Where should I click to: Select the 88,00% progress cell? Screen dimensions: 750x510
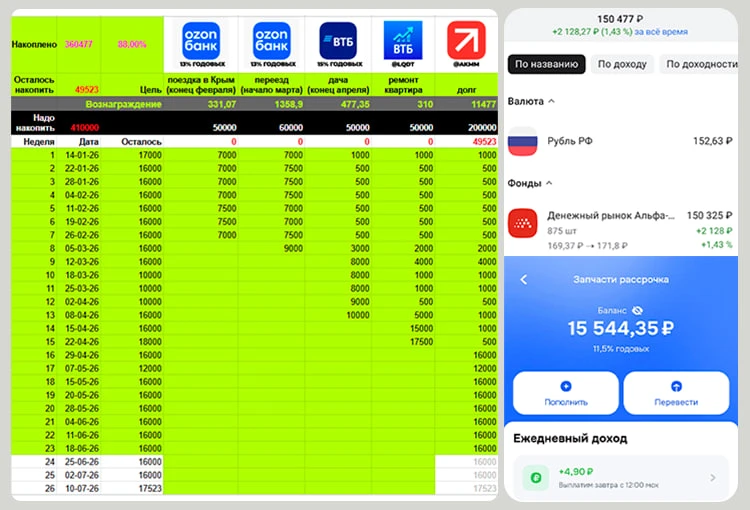tap(132, 44)
